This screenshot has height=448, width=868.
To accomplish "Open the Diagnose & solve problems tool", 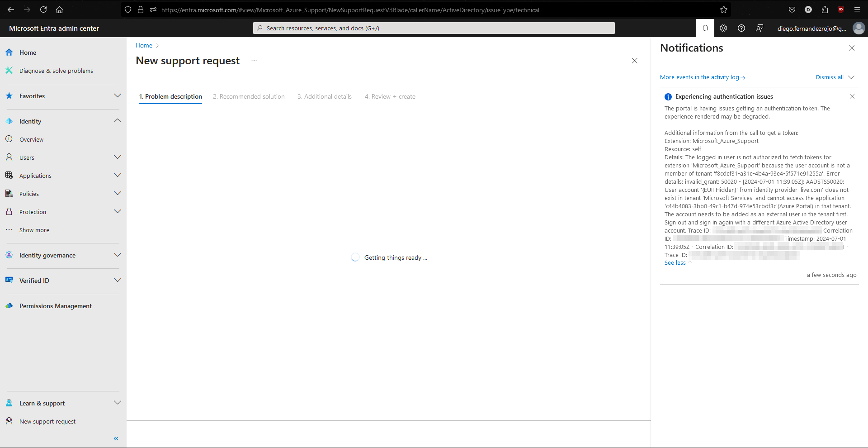I will [x=56, y=71].
